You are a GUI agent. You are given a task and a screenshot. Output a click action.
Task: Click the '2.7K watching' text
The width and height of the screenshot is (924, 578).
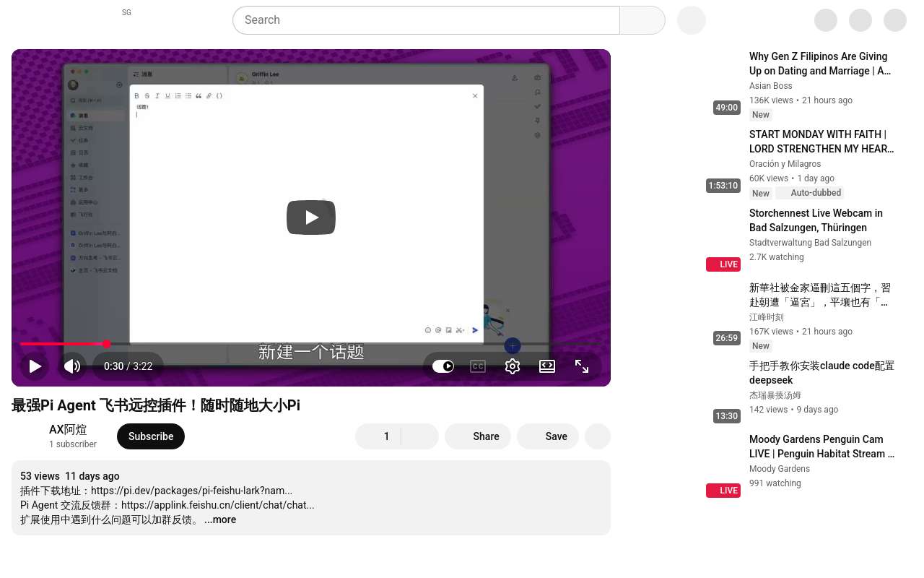click(x=776, y=257)
